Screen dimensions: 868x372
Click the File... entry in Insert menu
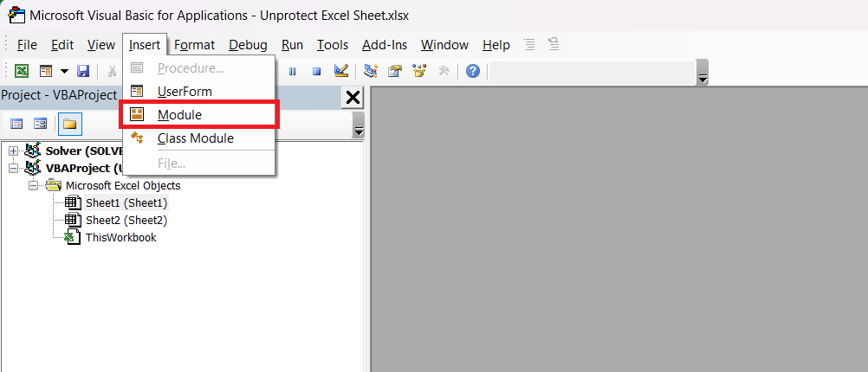(x=199, y=164)
